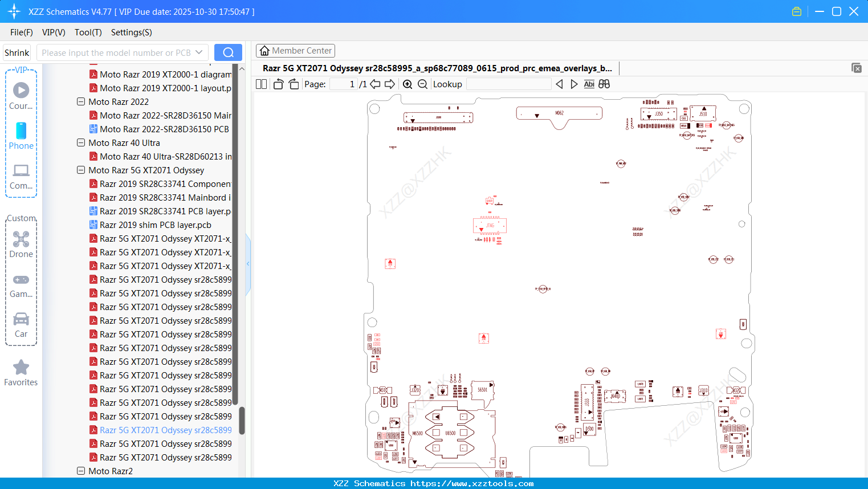Collapse the Moto Razr 2022 folder
The width and height of the screenshot is (868, 489).
pos(81,102)
